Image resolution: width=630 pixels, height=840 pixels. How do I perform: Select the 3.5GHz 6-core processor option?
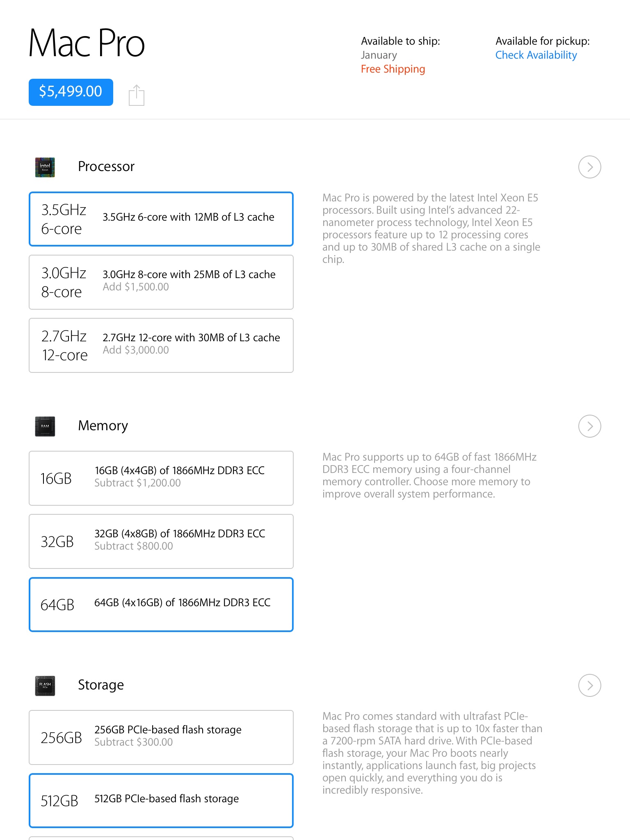coord(161,219)
